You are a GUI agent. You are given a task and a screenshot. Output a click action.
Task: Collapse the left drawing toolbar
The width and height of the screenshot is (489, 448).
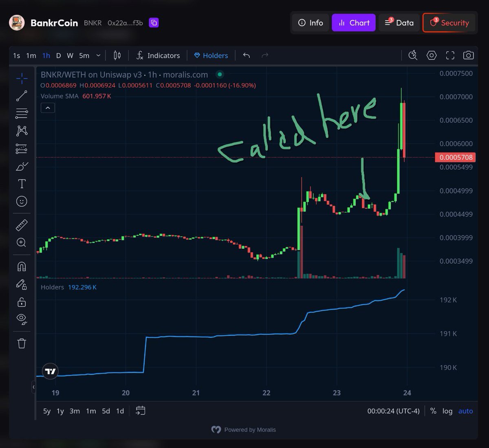pyautogui.click(x=33, y=387)
